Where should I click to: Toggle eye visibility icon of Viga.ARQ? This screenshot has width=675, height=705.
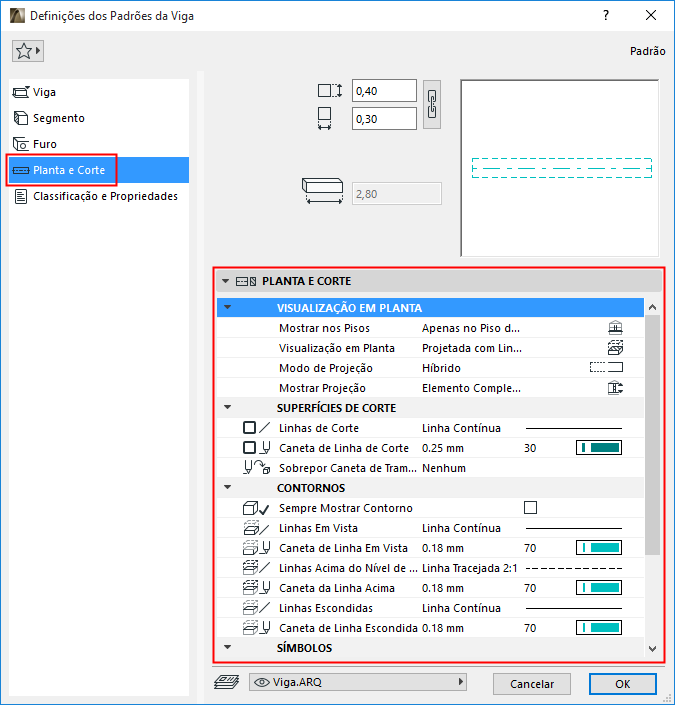coord(262,682)
